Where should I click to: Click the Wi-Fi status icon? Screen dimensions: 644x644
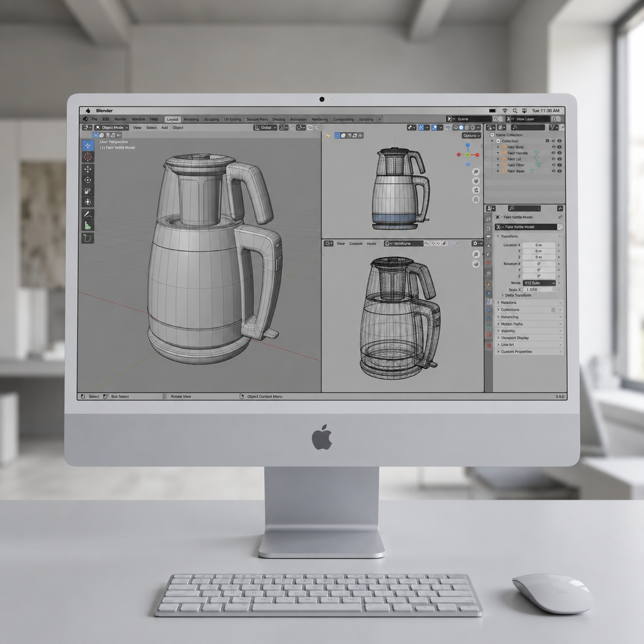[x=505, y=110]
